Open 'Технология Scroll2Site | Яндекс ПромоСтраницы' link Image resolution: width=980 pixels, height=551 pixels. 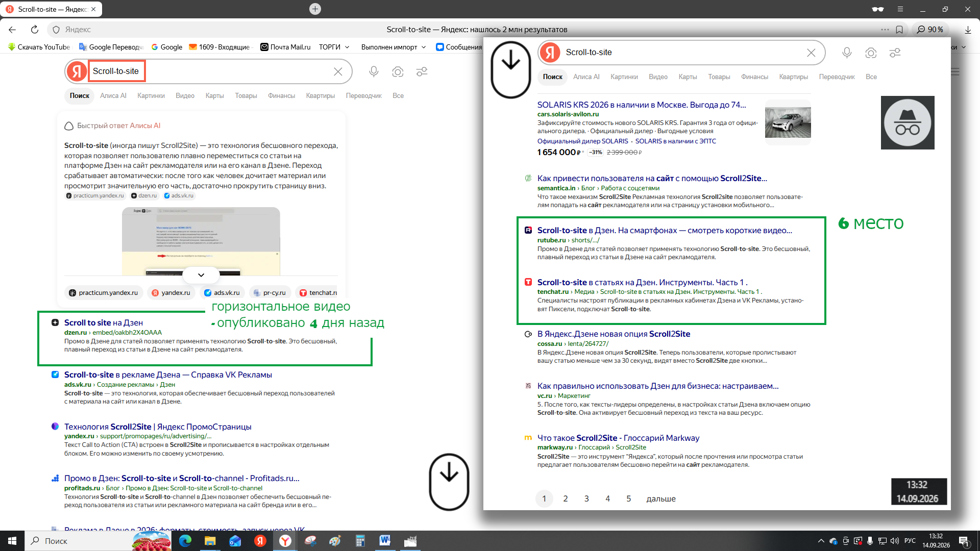158,427
